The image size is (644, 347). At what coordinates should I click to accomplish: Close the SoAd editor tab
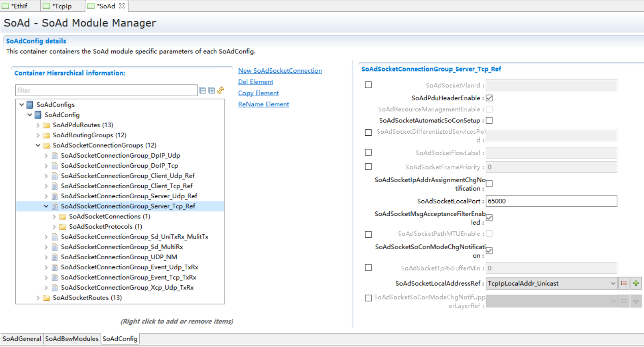122,6
